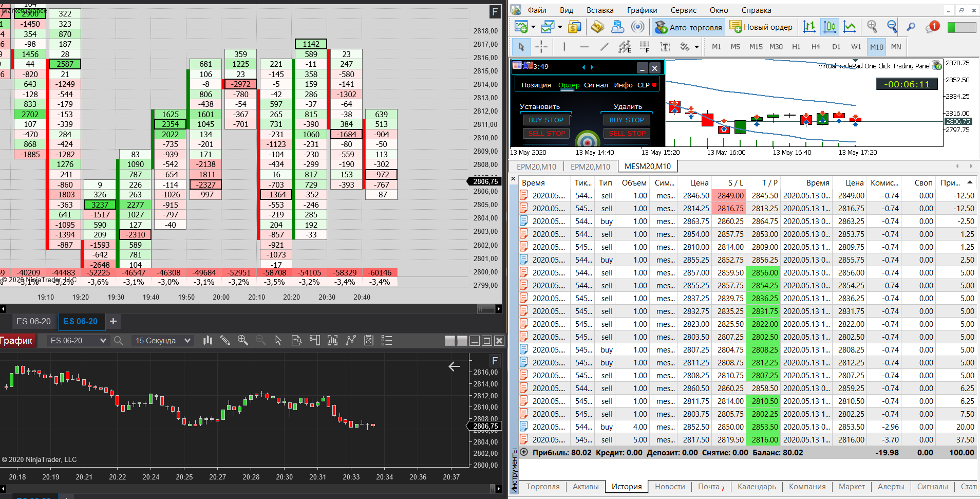Select the H1 timeframe
Image resolution: width=980 pixels, height=499 pixels.
(x=796, y=47)
